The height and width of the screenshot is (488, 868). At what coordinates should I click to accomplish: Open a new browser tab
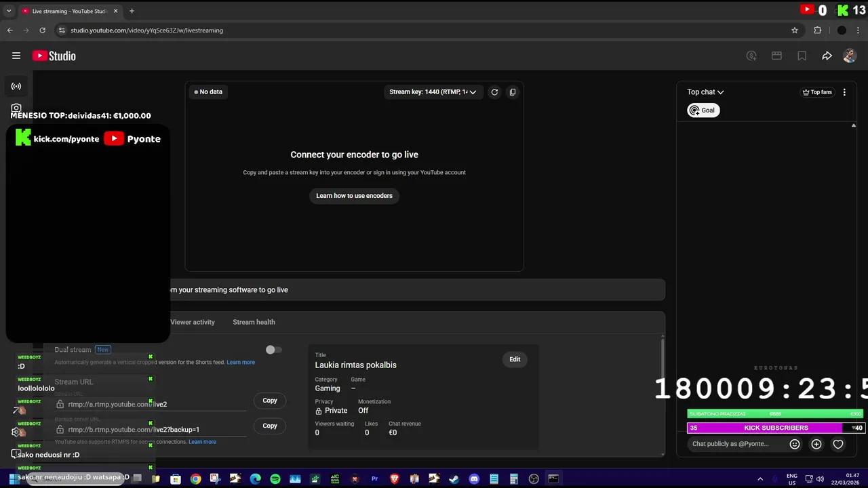(132, 11)
